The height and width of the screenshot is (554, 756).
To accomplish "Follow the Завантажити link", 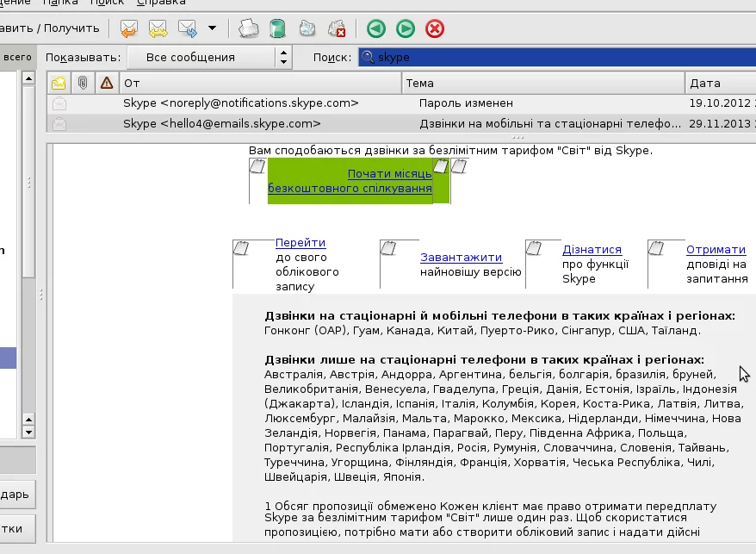I will 461,258.
